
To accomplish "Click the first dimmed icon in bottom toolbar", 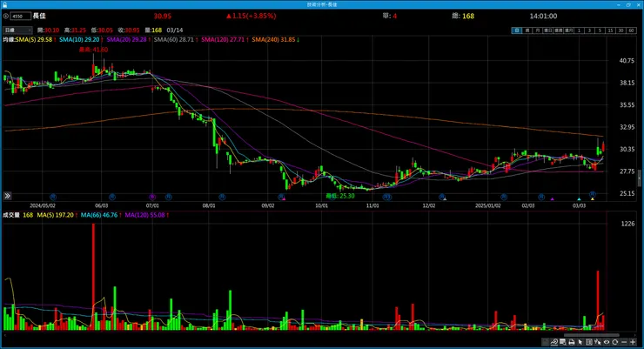I will coord(545,342).
